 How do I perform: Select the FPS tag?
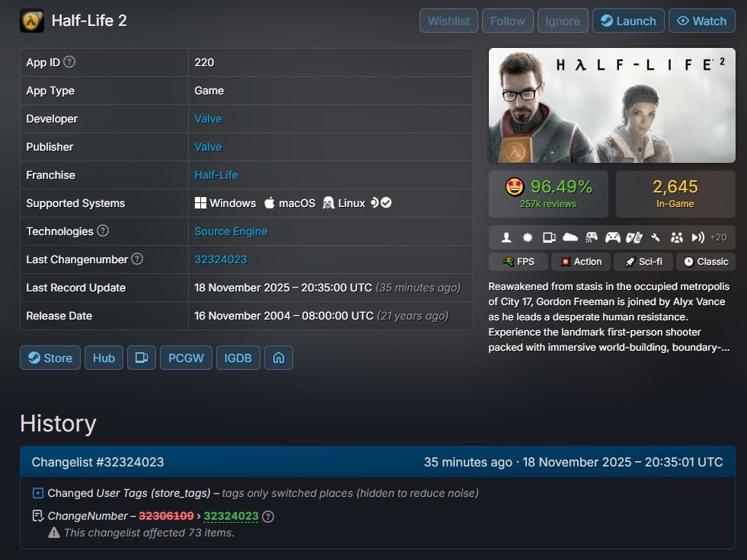518,262
